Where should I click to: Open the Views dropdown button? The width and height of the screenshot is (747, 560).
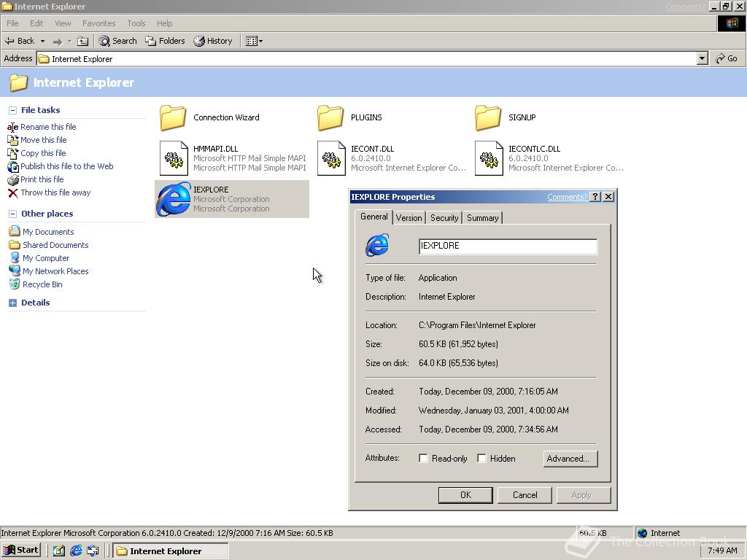coord(254,41)
